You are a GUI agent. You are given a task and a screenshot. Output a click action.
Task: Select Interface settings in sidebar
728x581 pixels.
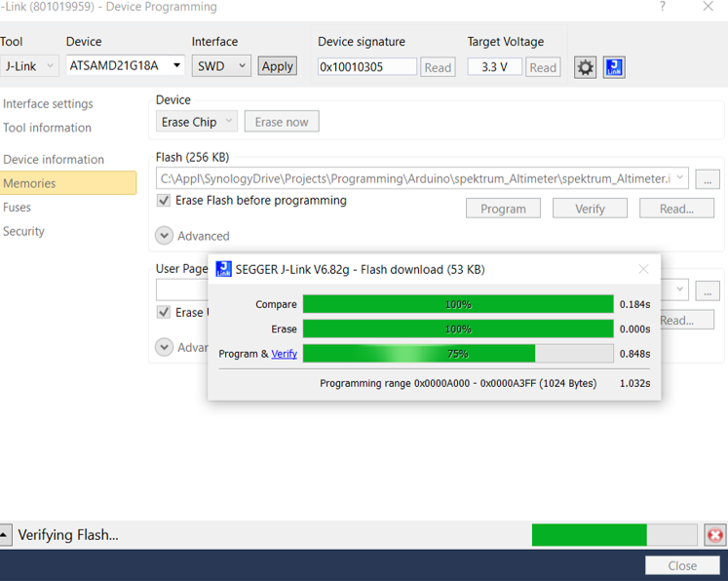[48, 103]
